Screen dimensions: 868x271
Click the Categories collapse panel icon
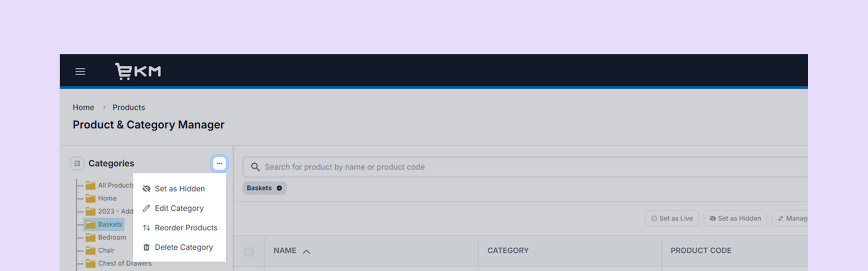77,163
